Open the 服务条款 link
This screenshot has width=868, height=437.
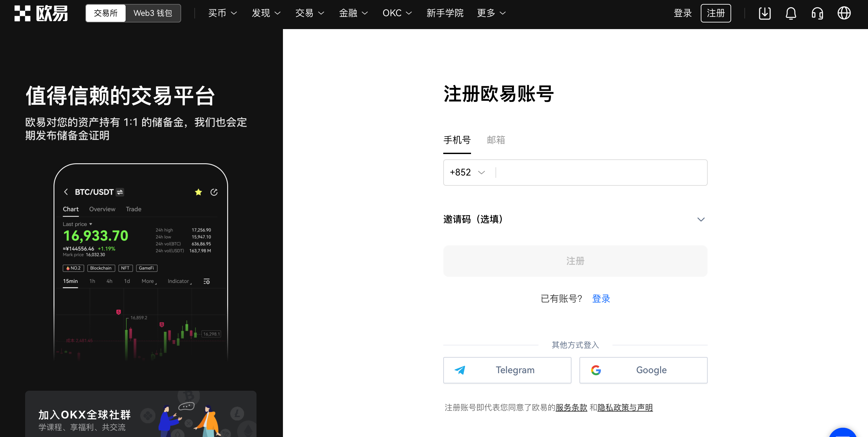coord(571,407)
